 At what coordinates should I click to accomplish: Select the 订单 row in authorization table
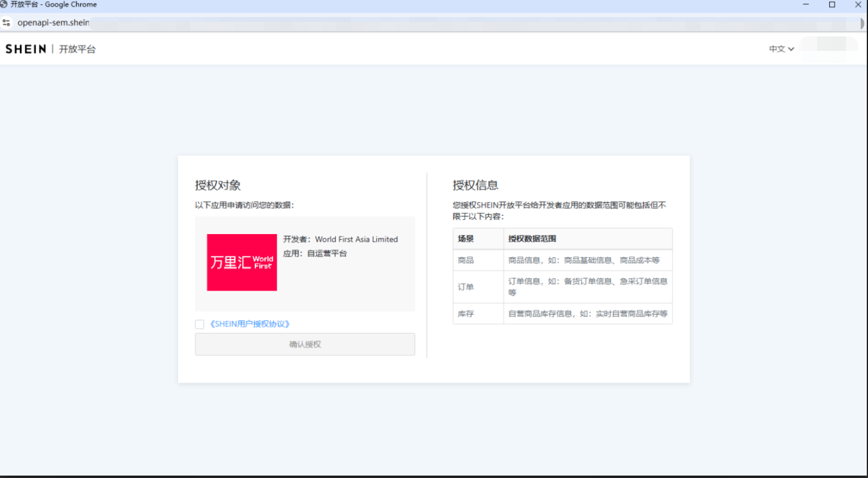pyautogui.click(x=562, y=287)
